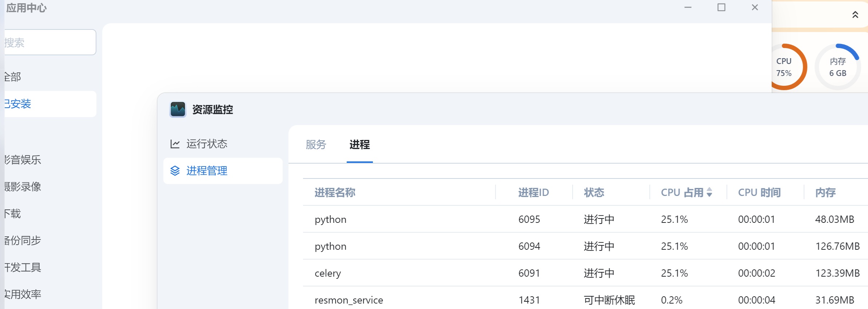Click the CPU 占用 column header label
Screen dimensions: 868x309
(x=682, y=192)
